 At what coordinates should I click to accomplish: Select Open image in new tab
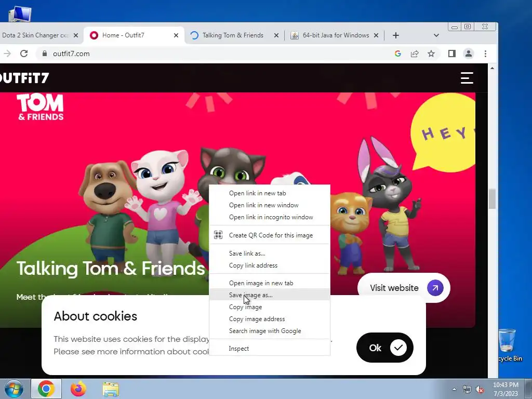[270, 283]
